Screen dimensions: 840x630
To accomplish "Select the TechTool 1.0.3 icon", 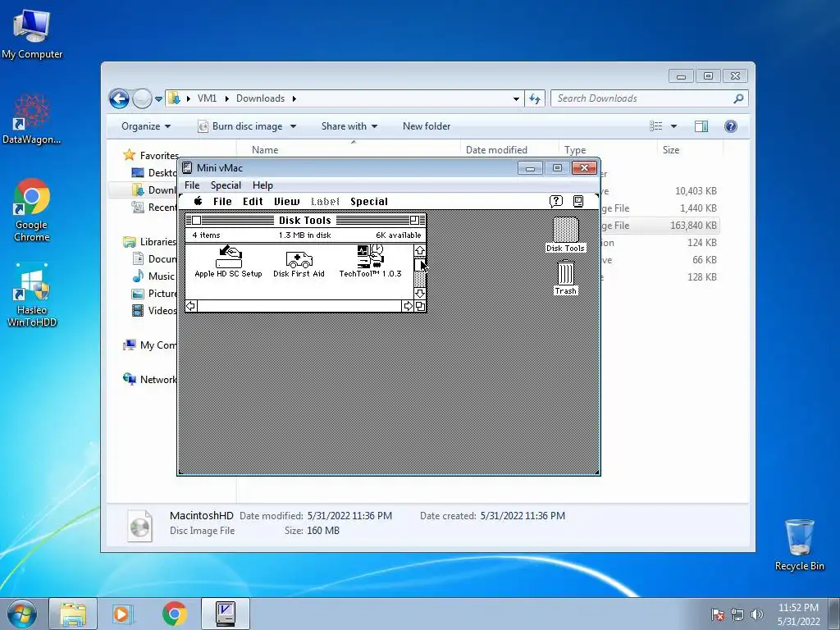I will pos(370,257).
